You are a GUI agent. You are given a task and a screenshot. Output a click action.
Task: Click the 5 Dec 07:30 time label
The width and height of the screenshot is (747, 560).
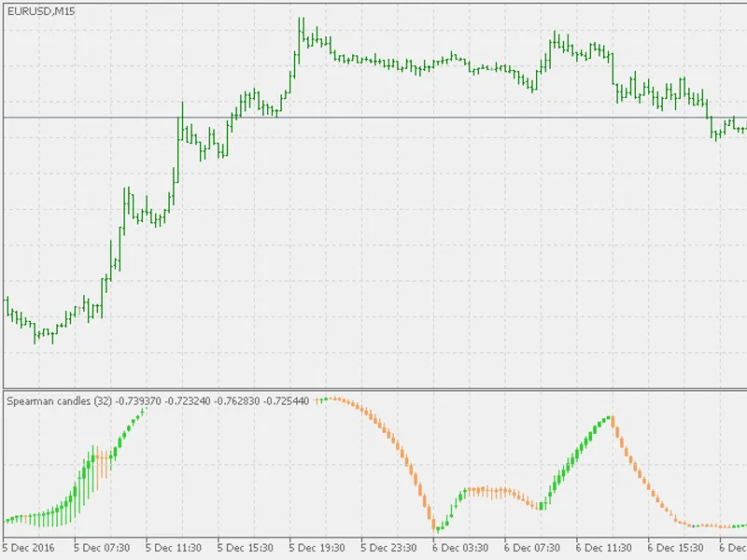[102, 548]
